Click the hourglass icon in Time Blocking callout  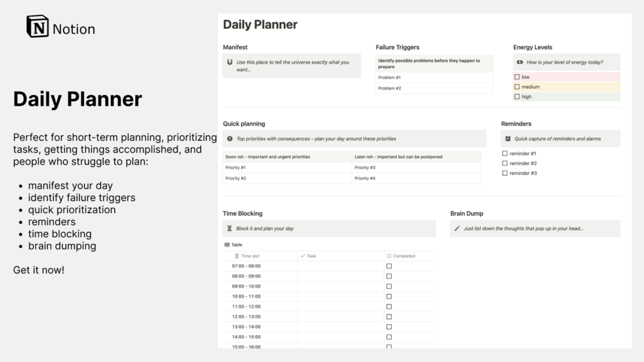point(230,228)
